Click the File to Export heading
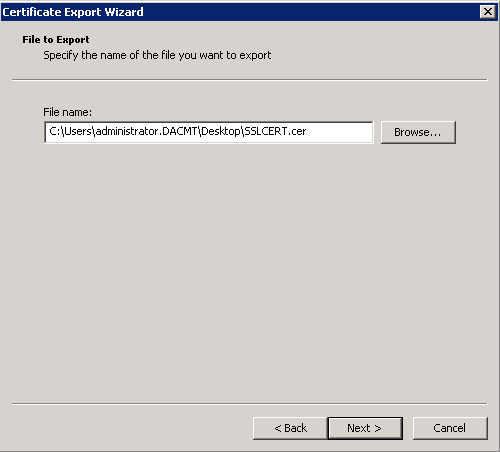Viewport: 500px width, 452px height. pyautogui.click(x=56, y=40)
